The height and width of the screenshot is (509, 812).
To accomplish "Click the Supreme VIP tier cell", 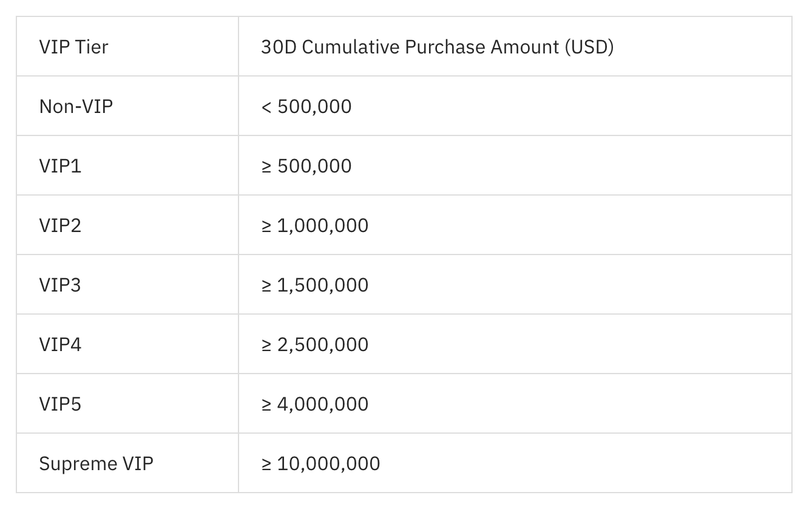I will tap(127, 463).
